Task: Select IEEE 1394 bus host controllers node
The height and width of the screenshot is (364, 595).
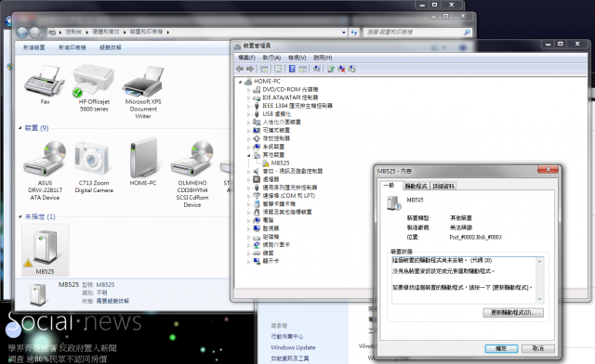Action: [x=297, y=106]
